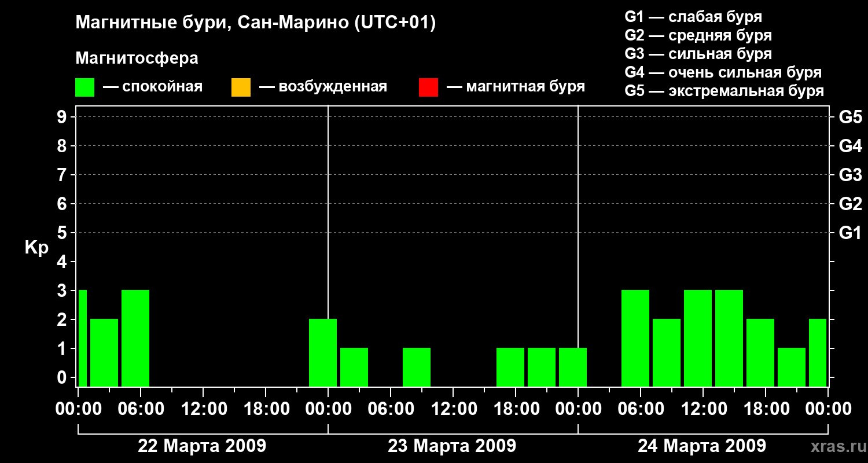The image size is (868, 463).
Task: Click the 'Магнитосфера' heading
Action: click(137, 58)
